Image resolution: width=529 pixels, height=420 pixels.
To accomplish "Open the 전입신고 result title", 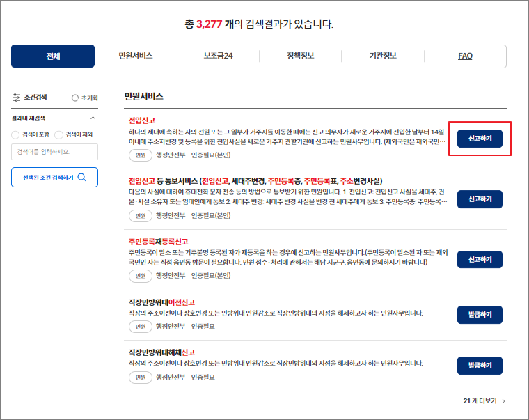I will click(142, 120).
